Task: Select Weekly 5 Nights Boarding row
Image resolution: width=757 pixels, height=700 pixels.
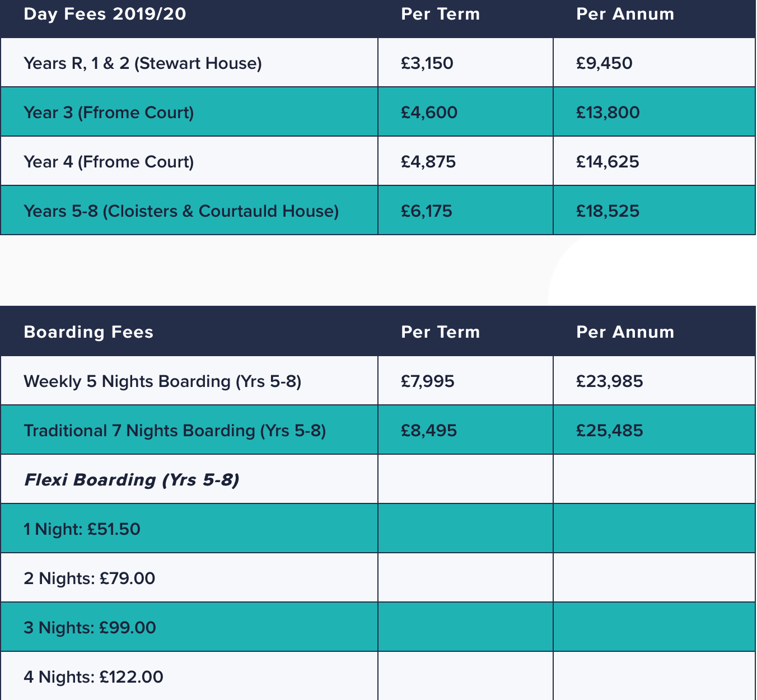Action: coord(378,381)
